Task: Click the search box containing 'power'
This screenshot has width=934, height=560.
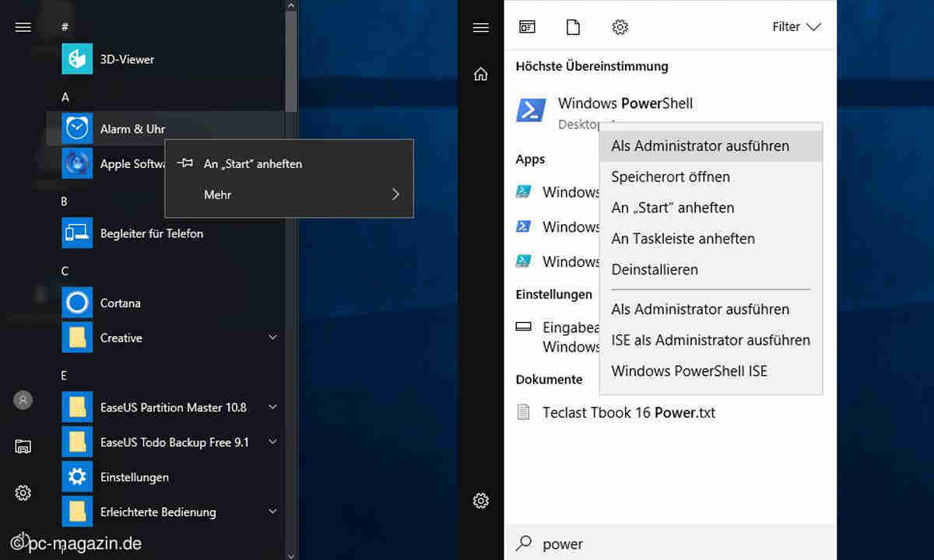Action: point(669,544)
